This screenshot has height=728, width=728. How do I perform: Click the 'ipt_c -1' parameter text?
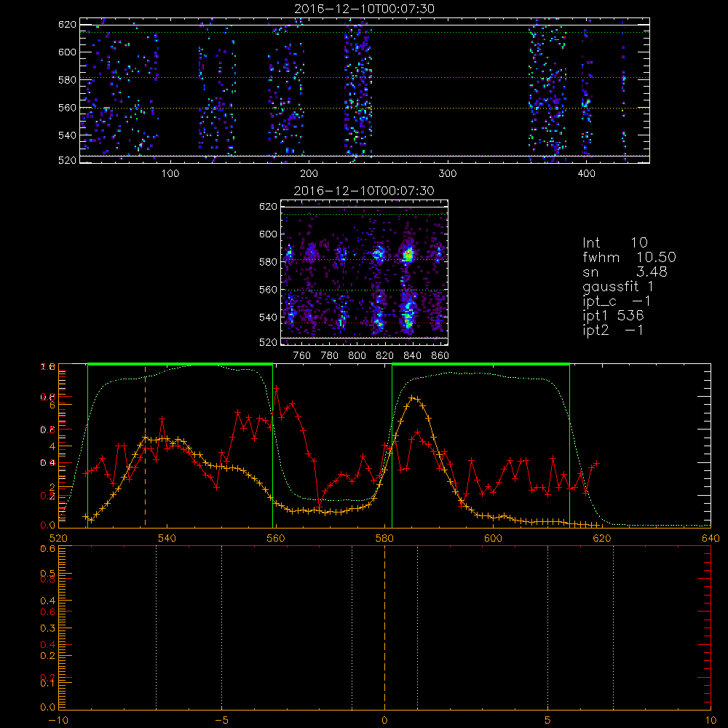coord(617,301)
